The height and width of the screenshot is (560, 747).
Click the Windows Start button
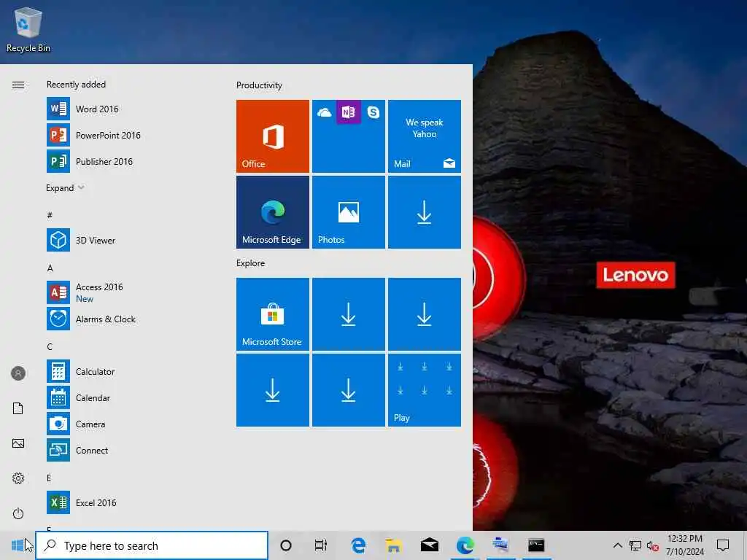pos(18,545)
